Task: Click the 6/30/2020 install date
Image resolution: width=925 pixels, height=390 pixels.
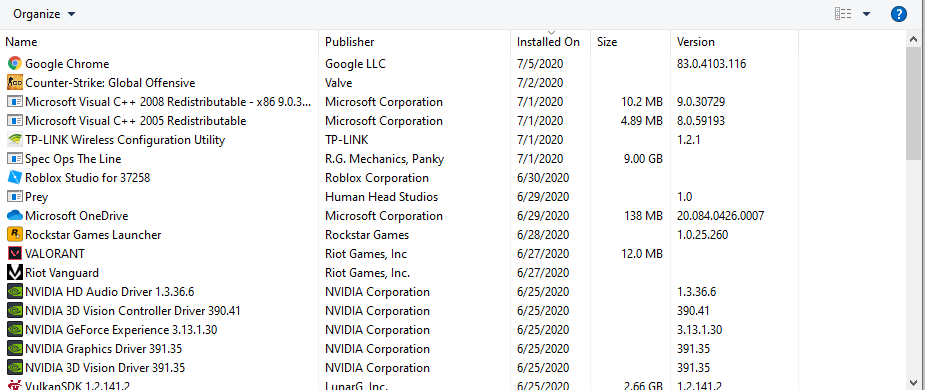Action: point(543,178)
